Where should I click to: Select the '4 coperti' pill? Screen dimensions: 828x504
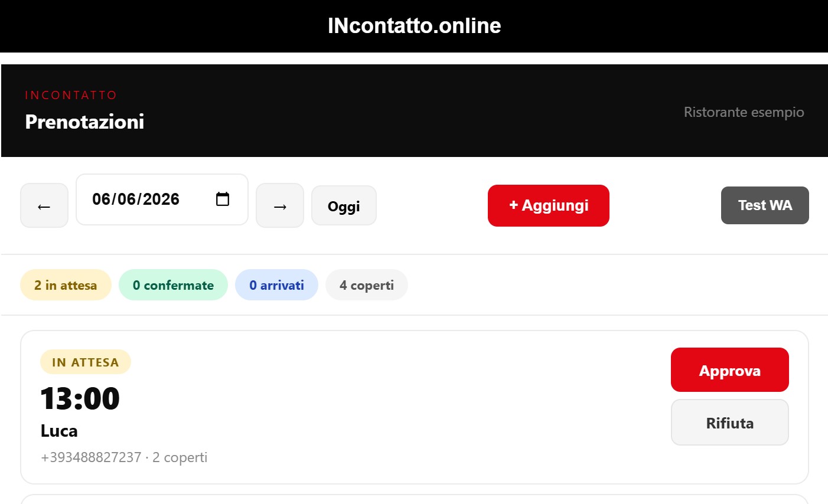coord(367,285)
